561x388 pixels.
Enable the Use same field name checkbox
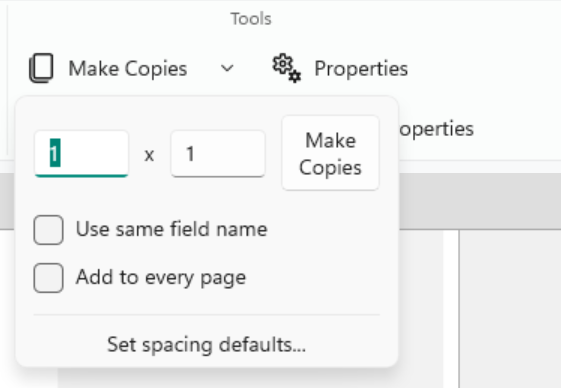49,230
